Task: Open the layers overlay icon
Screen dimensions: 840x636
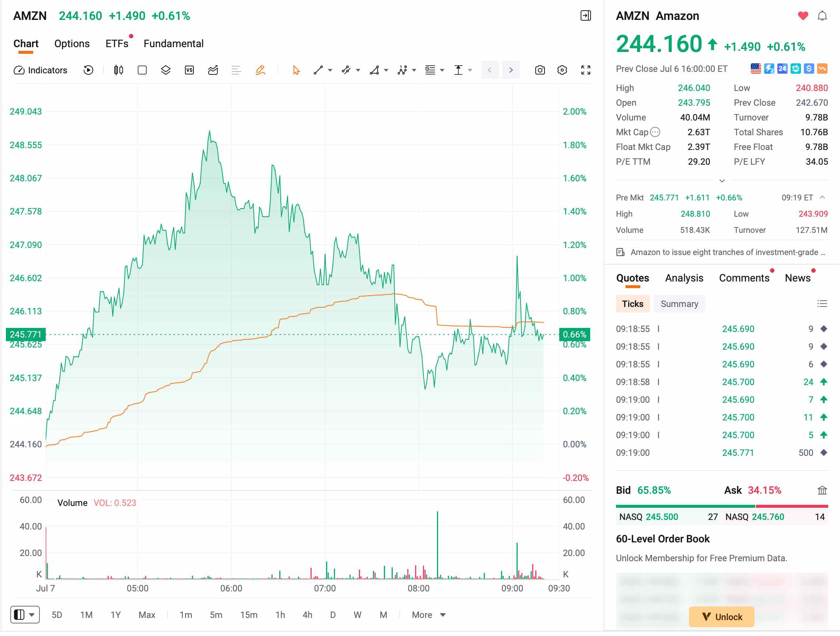Action: (165, 70)
